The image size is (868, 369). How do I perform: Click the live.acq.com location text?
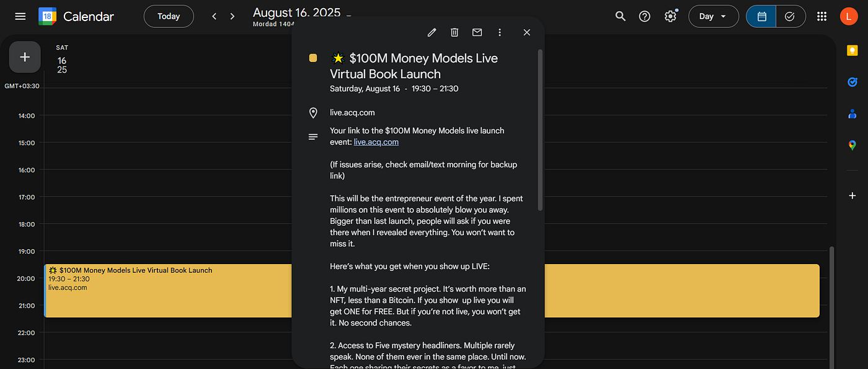352,113
